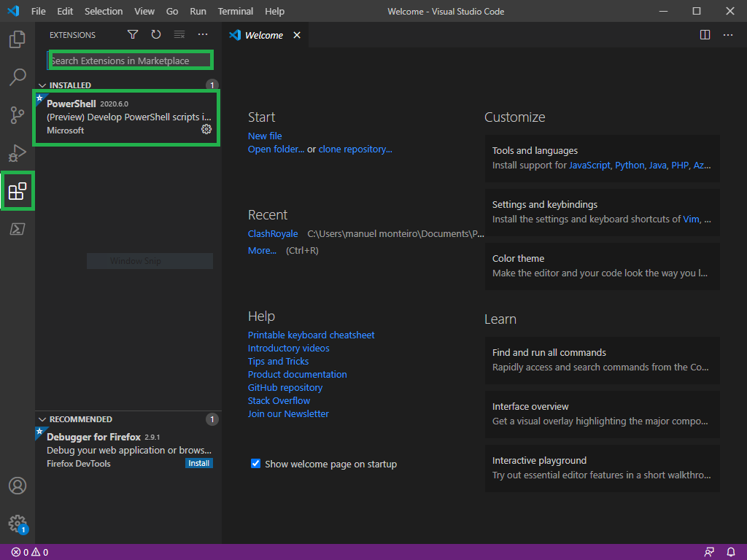
Task: Open the Color theme card
Action: [x=602, y=266]
